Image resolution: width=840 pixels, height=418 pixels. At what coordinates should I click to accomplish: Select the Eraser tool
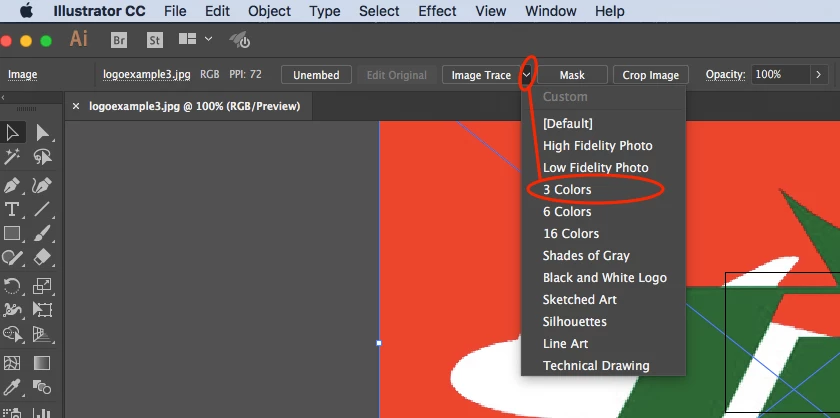[42, 258]
